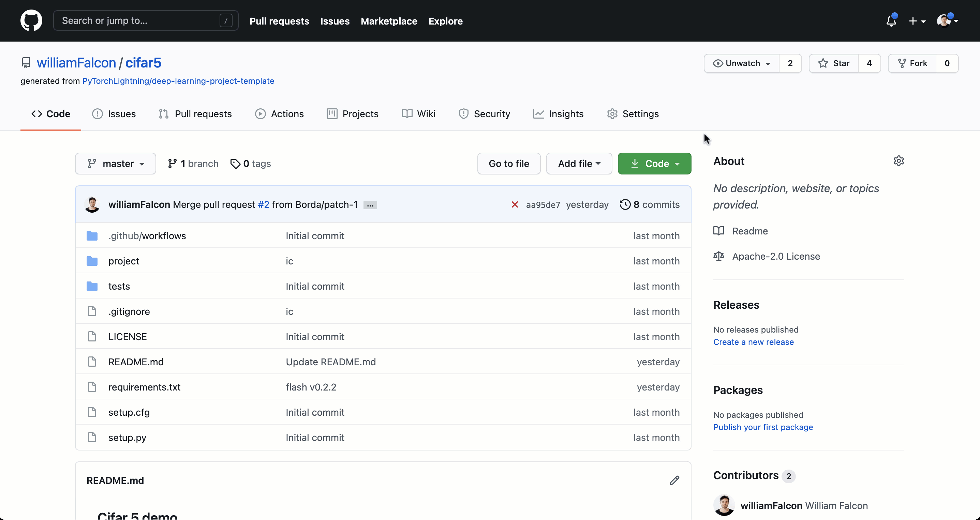This screenshot has width=980, height=520.
Task: Fork the repository
Action: (x=912, y=63)
